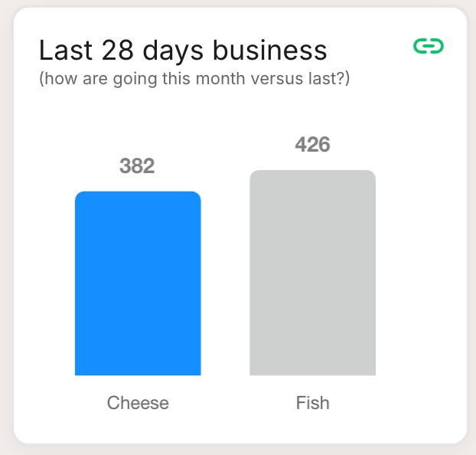Click the 'Last 28 days business' title
Screen dimensions: 476x455
tap(183, 51)
